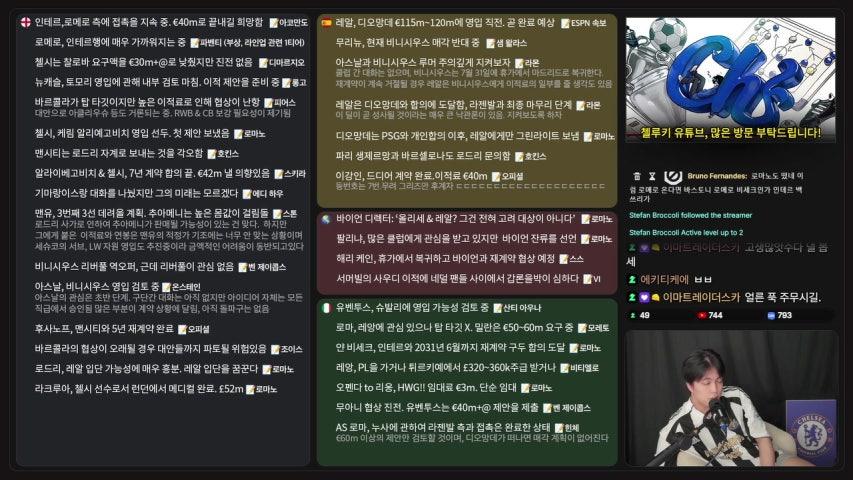Click the green icon beside 49
This screenshot has height=480, width=853.
(x=633, y=316)
